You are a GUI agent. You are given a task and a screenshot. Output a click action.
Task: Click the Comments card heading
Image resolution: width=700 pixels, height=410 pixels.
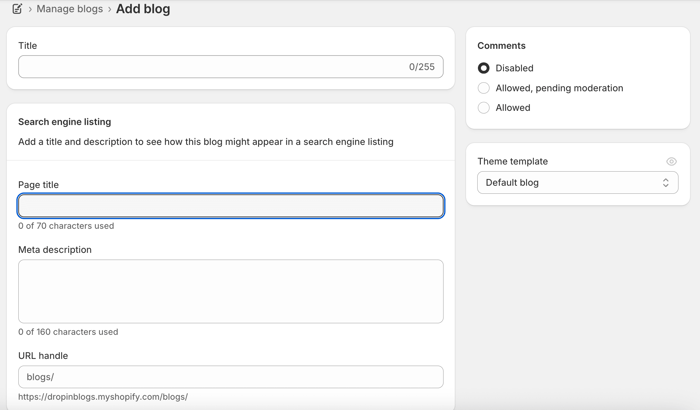tap(501, 46)
